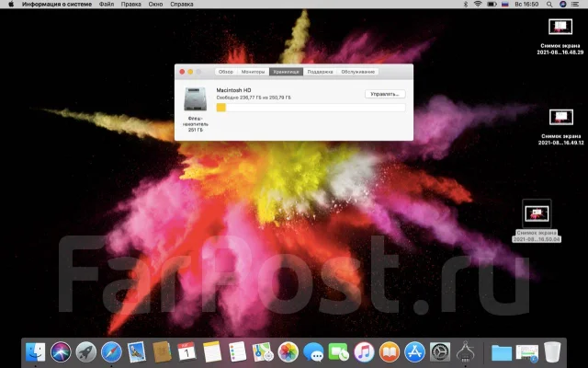Screen dimensions: 588x368
Task: Open FaceTime app in Dock
Action: click(338, 352)
